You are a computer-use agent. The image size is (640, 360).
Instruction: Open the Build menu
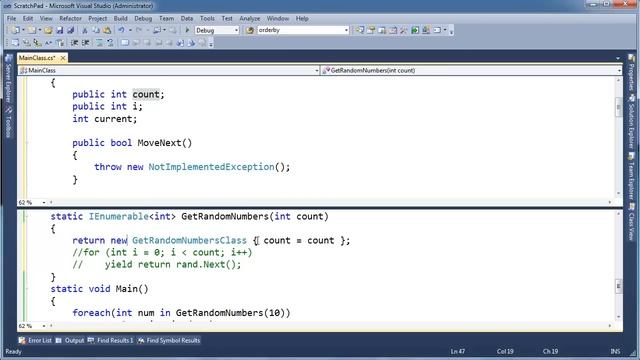(120, 18)
